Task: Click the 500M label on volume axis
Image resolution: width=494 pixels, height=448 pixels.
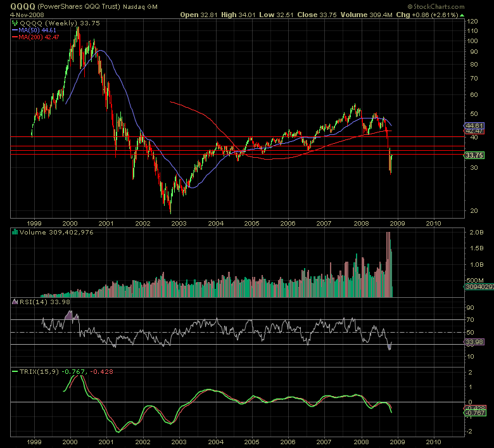Action: point(475,280)
